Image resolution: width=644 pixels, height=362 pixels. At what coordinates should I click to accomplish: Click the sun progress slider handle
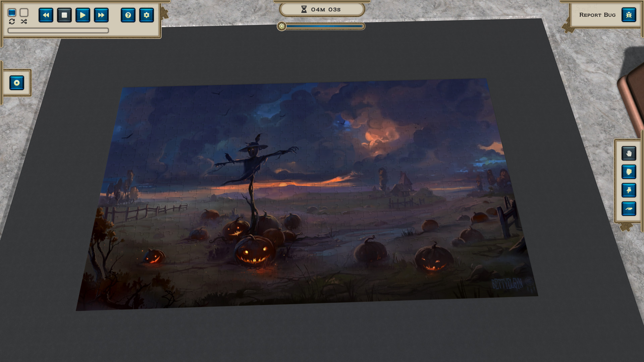tap(282, 26)
